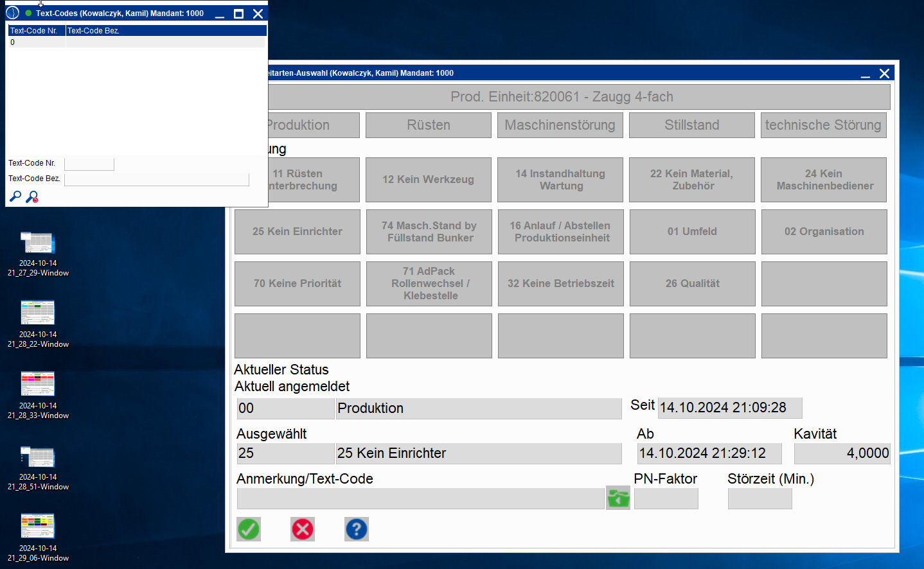Image resolution: width=924 pixels, height=569 pixels.
Task: Select 32 Keine Betriebszeit button
Action: 560,284
